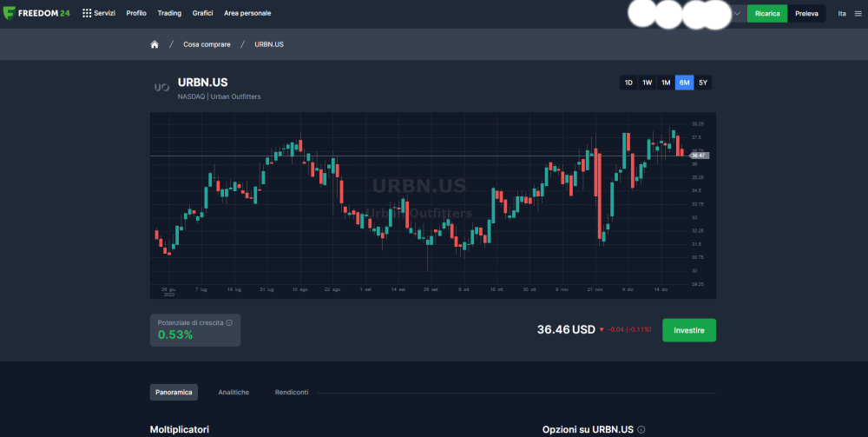Click the 36.46 USD price
The height and width of the screenshot is (437, 868).
[x=566, y=329]
